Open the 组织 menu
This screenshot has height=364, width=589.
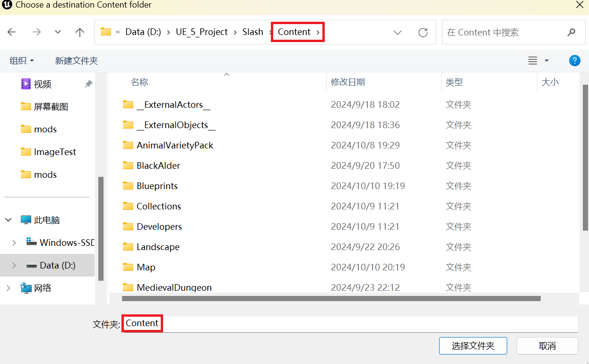click(22, 61)
